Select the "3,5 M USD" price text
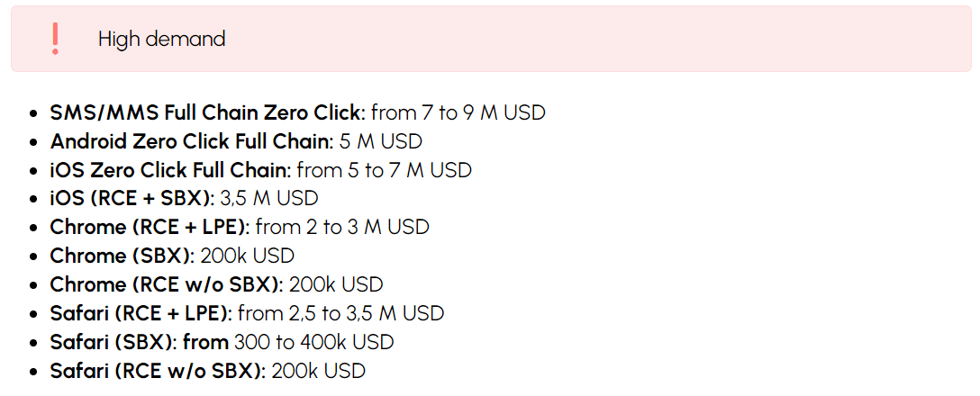 [269, 198]
